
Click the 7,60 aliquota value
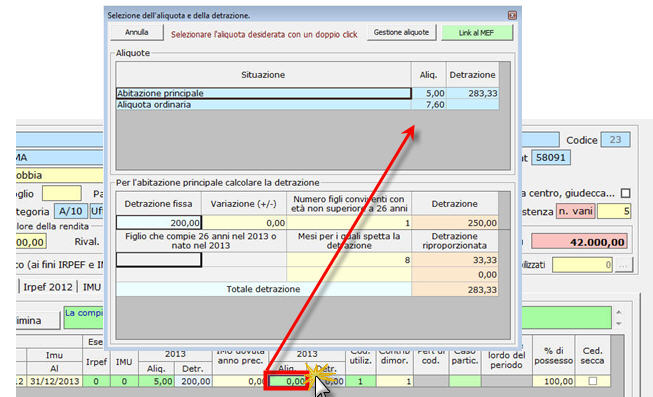pos(429,105)
